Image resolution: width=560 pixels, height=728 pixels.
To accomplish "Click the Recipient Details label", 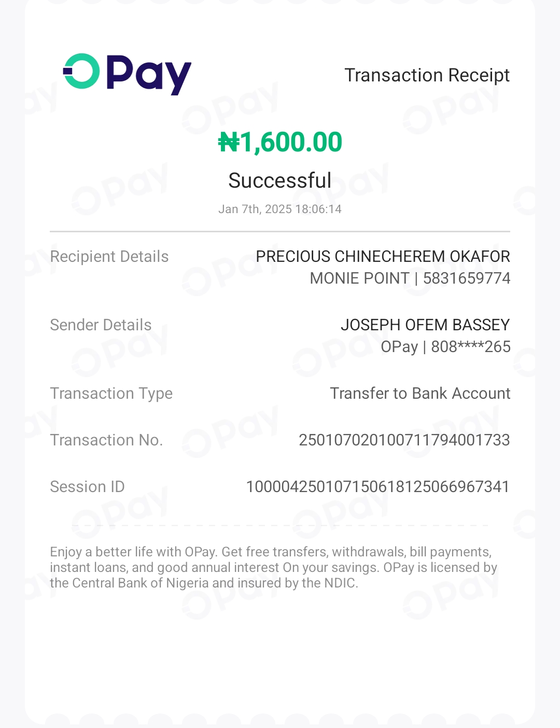I will pyautogui.click(x=109, y=257).
